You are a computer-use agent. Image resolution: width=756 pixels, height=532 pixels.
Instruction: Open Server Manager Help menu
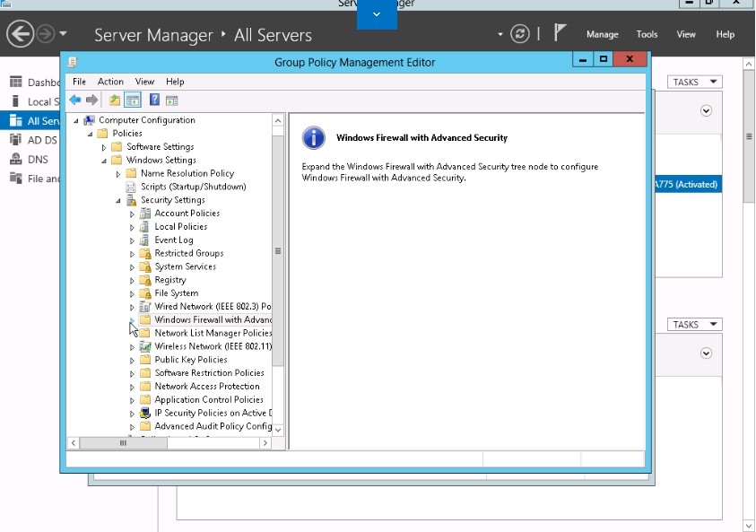pyautogui.click(x=726, y=34)
